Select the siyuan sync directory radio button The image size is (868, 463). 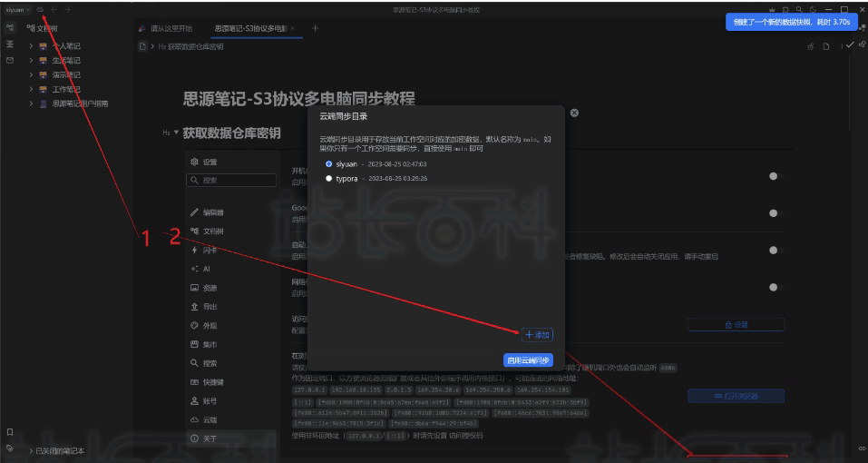point(329,164)
